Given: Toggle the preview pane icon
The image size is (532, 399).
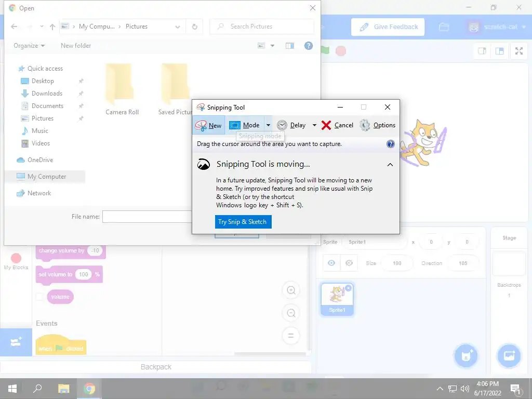Looking at the screenshot, I should [x=290, y=46].
